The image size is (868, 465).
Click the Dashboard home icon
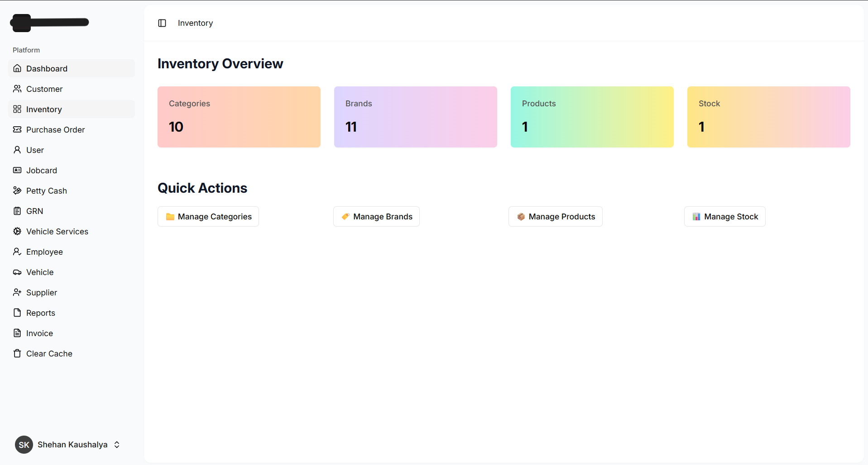(17, 68)
